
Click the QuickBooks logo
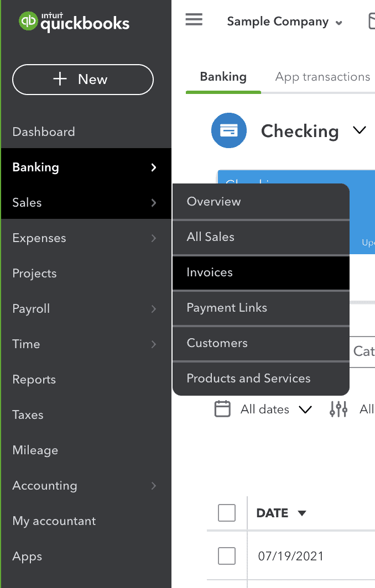tap(74, 22)
